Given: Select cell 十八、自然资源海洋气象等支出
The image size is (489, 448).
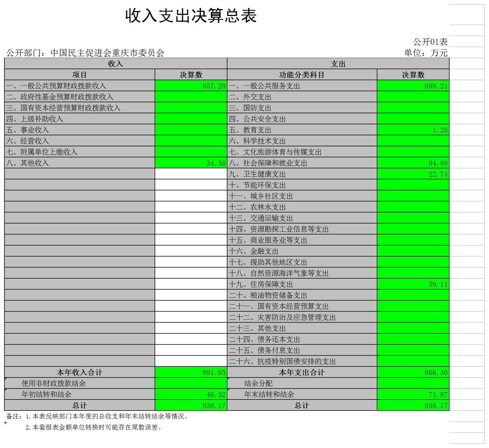Looking at the screenshot, I should point(302,273).
